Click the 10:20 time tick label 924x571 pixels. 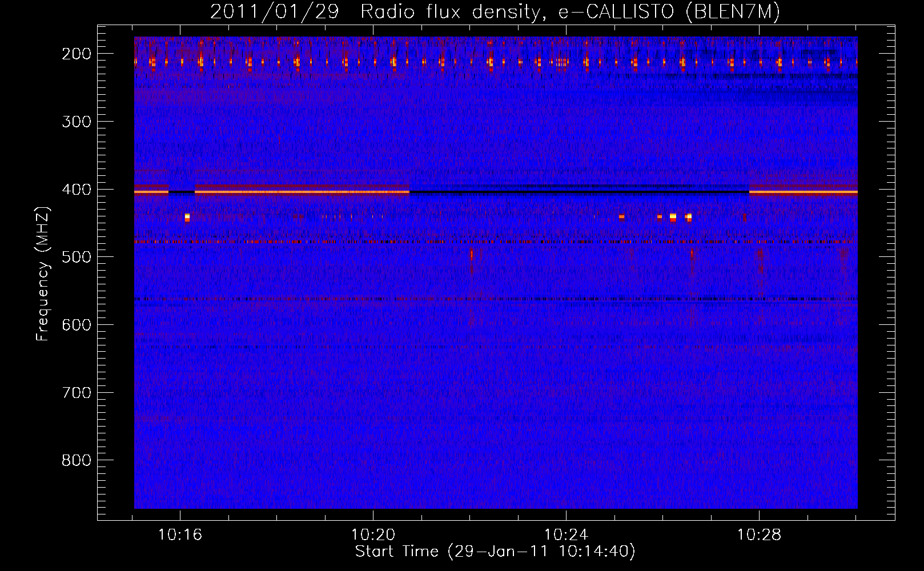tap(373, 535)
